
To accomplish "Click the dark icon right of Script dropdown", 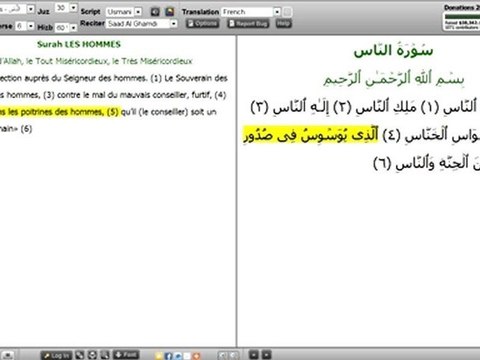I will (155, 12).
